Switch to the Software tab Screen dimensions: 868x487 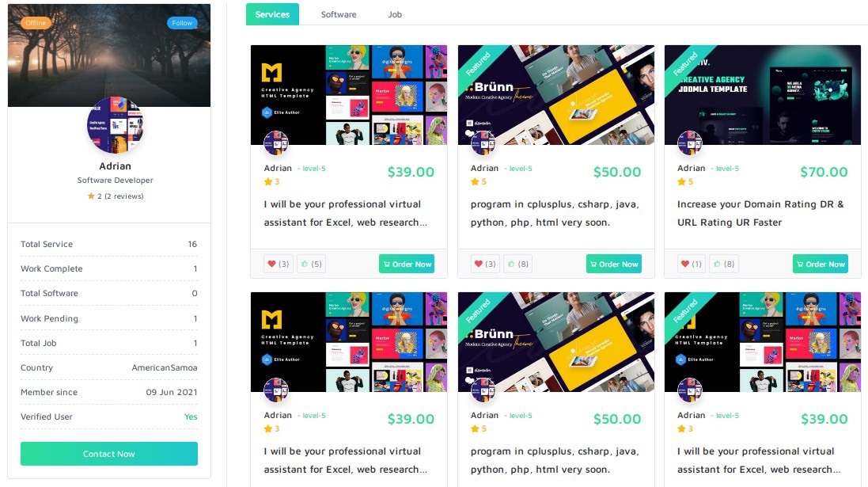[339, 14]
